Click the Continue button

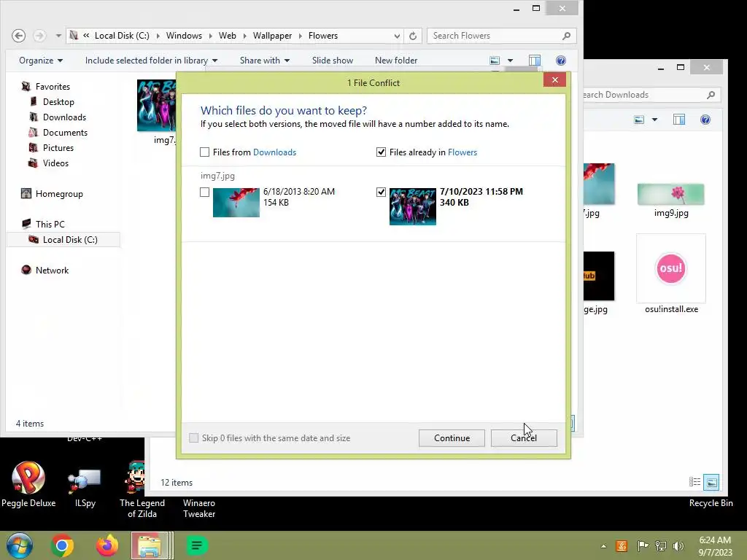[x=452, y=438]
